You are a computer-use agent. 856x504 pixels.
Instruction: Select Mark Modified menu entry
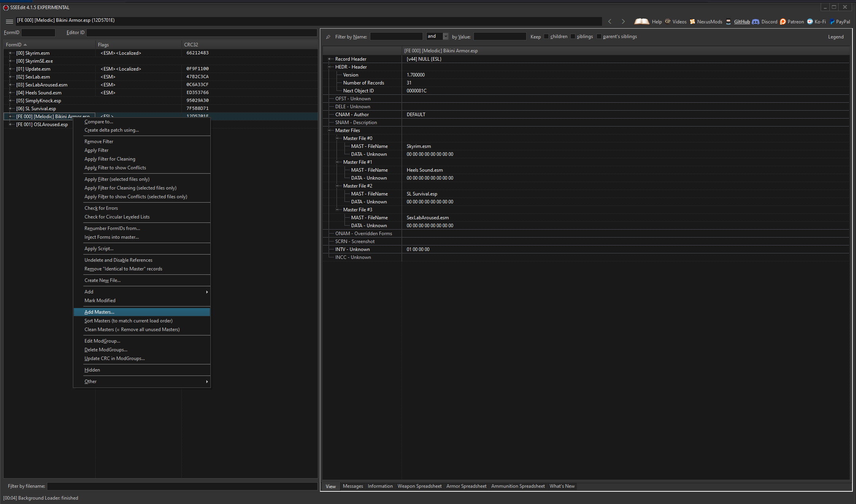142,301
